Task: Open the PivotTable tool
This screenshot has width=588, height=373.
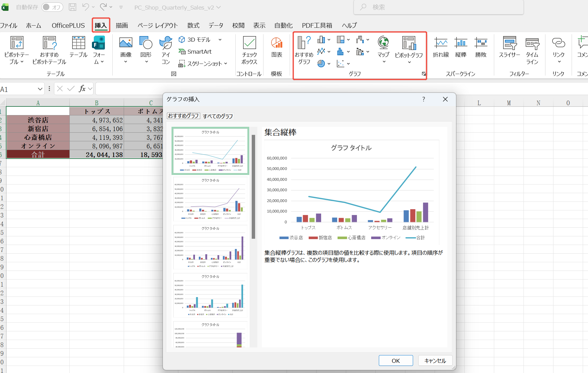Action: [x=16, y=50]
